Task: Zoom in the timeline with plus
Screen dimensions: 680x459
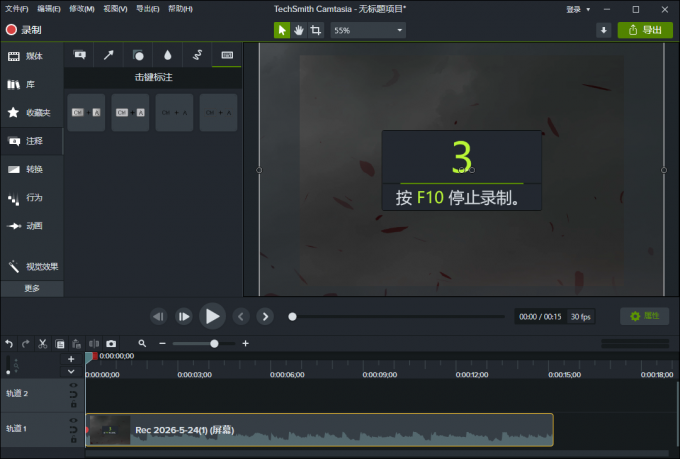Action: click(x=245, y=344)
